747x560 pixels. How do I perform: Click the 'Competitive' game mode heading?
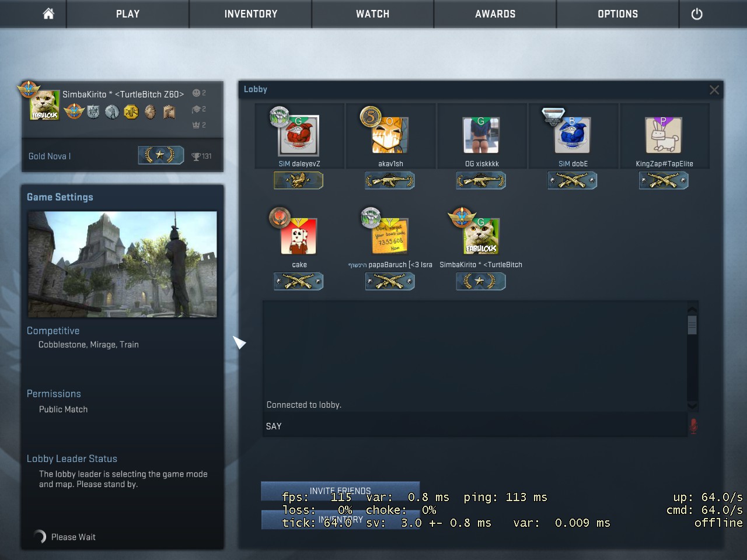click(x=53, y=331)
